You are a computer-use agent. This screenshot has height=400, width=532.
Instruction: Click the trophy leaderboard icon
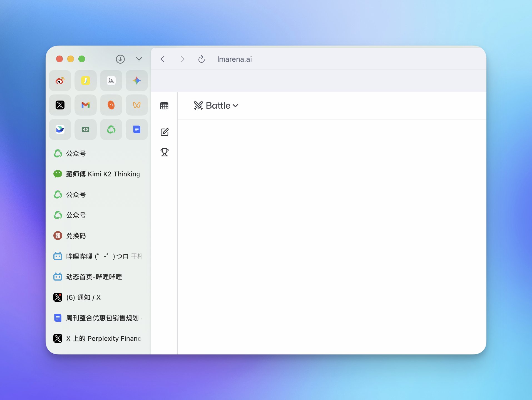click(x=164, y=152)
